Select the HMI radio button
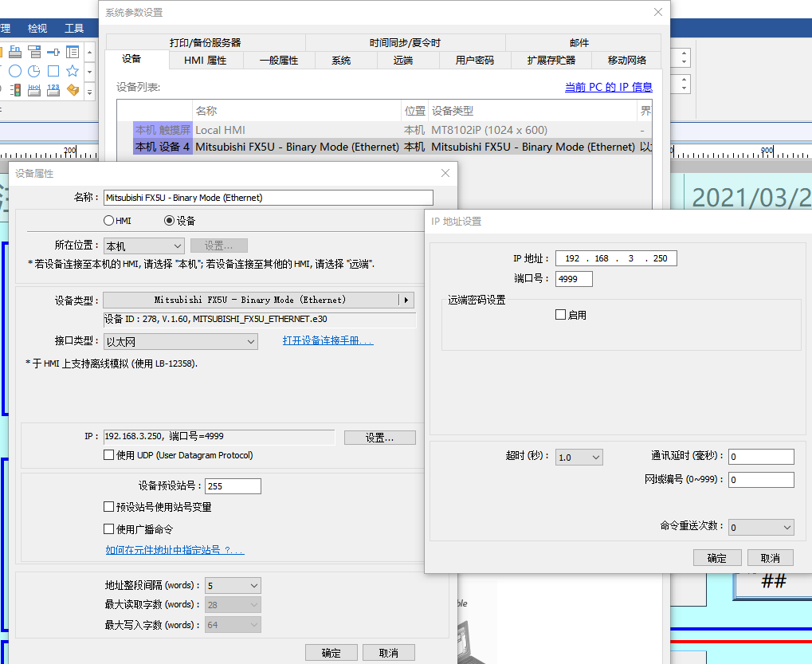Viewport: 812px width, 664px height. [109, 221]
